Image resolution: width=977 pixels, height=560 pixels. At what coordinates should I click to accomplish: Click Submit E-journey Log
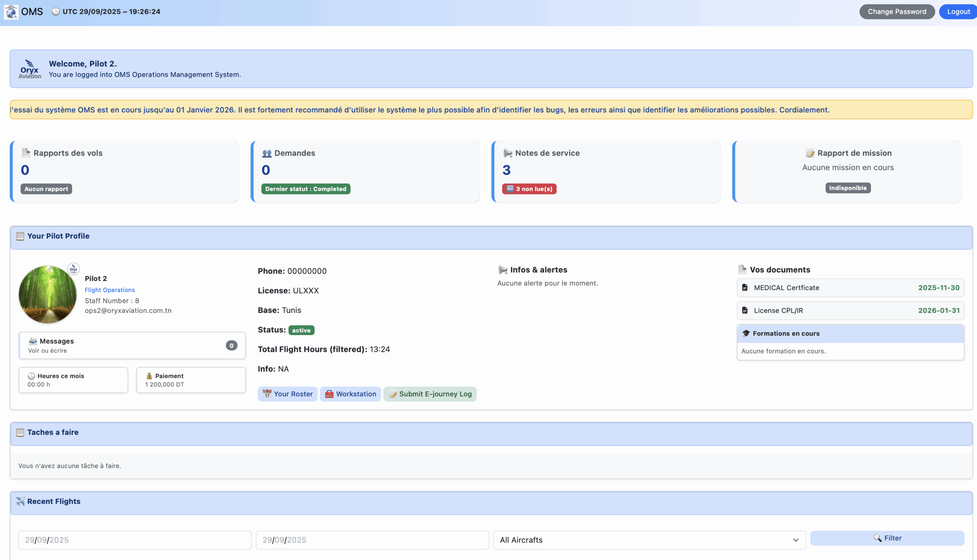430,394
